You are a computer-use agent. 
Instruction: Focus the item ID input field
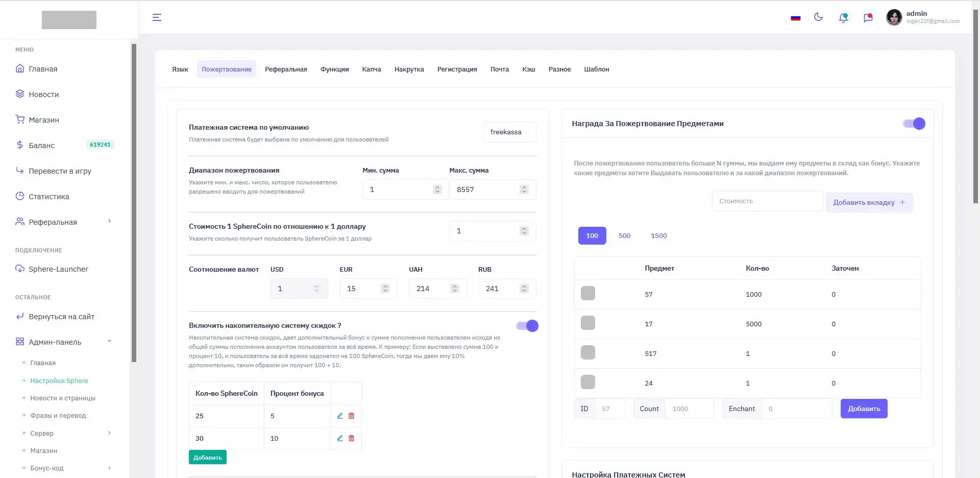609,409
